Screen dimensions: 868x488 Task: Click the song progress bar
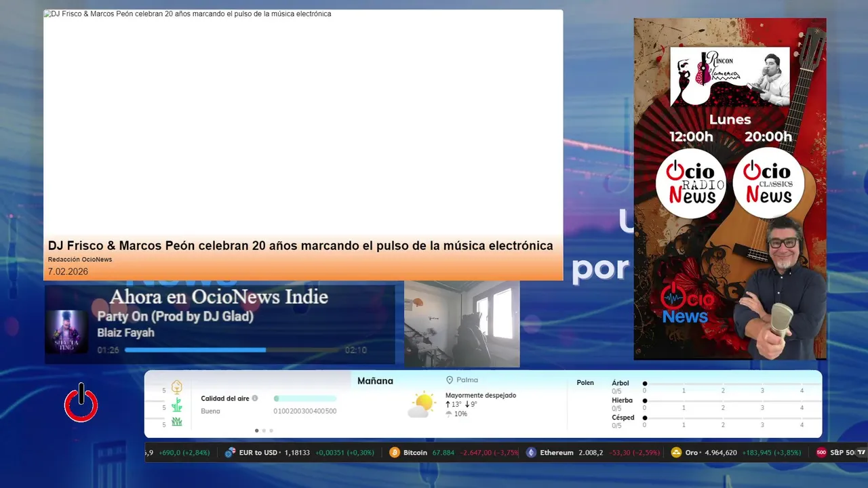(x=232, y=350)
